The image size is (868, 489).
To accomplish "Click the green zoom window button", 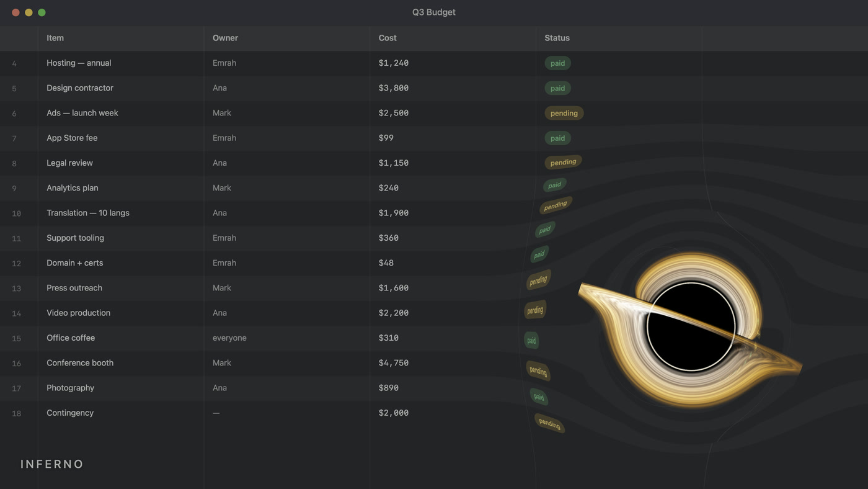I will (x=42, y=12).
